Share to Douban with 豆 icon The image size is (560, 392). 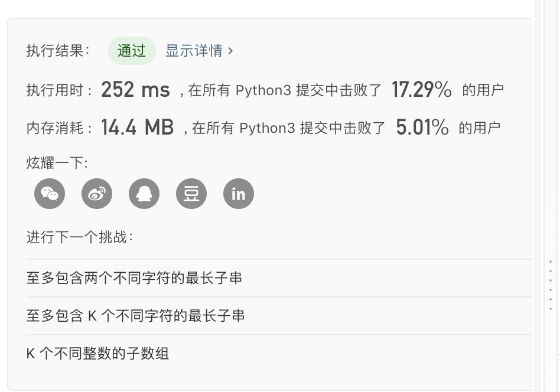point(191,194)
